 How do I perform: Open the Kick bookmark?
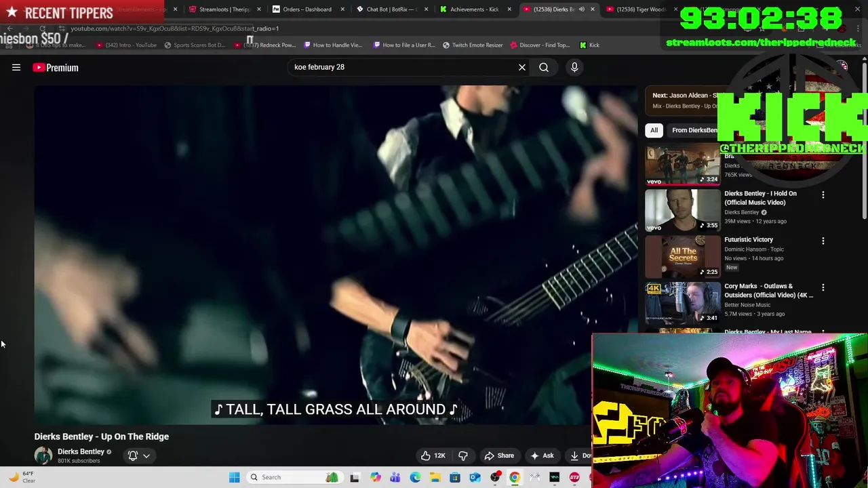[589, 45]
